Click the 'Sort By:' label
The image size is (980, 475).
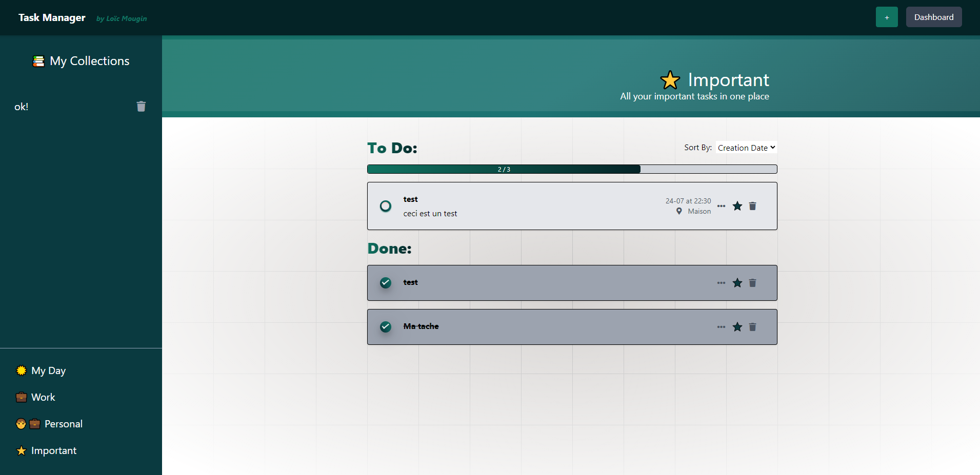(x=698, y=148)
